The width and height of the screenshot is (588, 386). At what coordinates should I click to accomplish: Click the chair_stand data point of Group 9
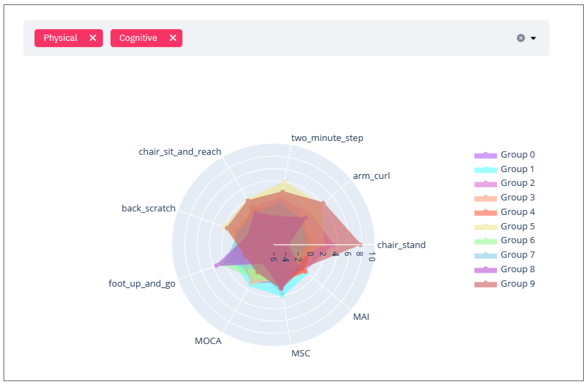(x=360, y=245)
